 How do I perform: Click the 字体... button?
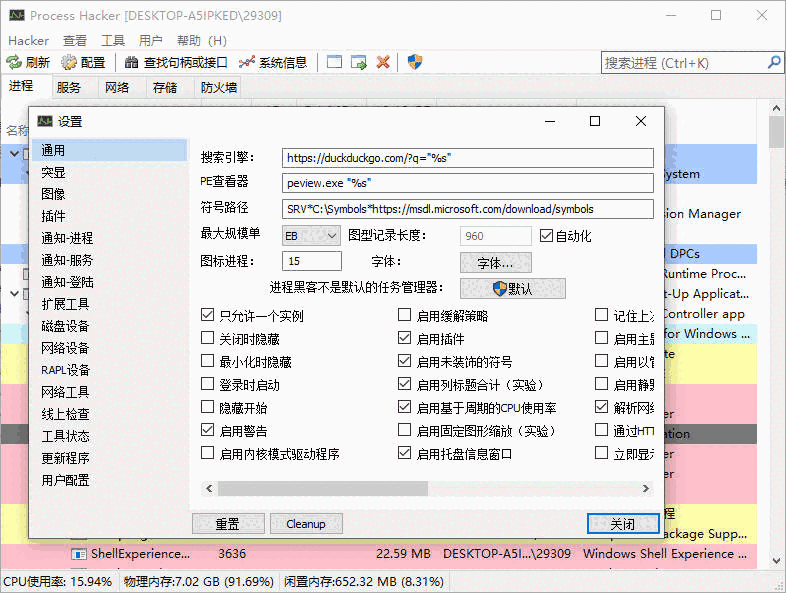(x=496, y=263)
